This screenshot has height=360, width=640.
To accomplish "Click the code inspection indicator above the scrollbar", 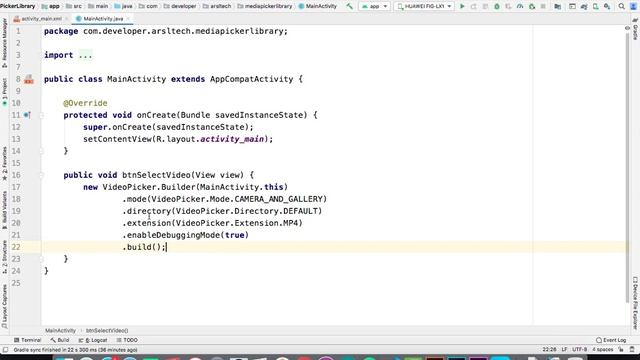I will pos(627,28).
